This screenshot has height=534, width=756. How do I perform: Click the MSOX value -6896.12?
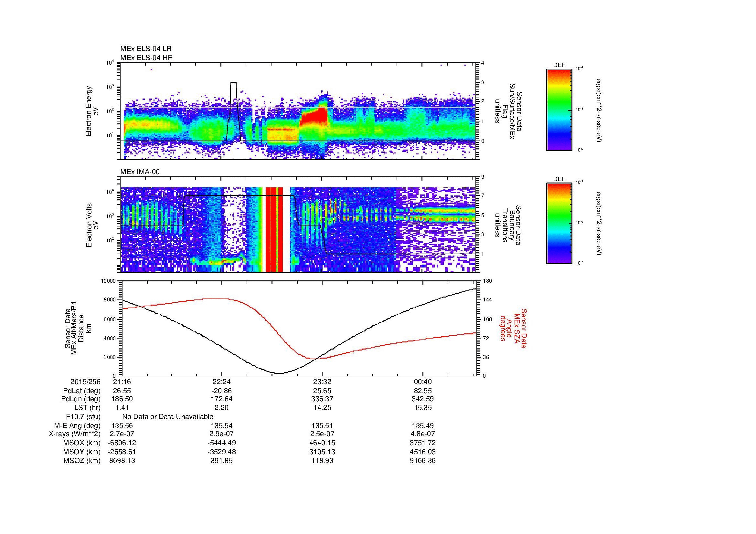point(122,443)
